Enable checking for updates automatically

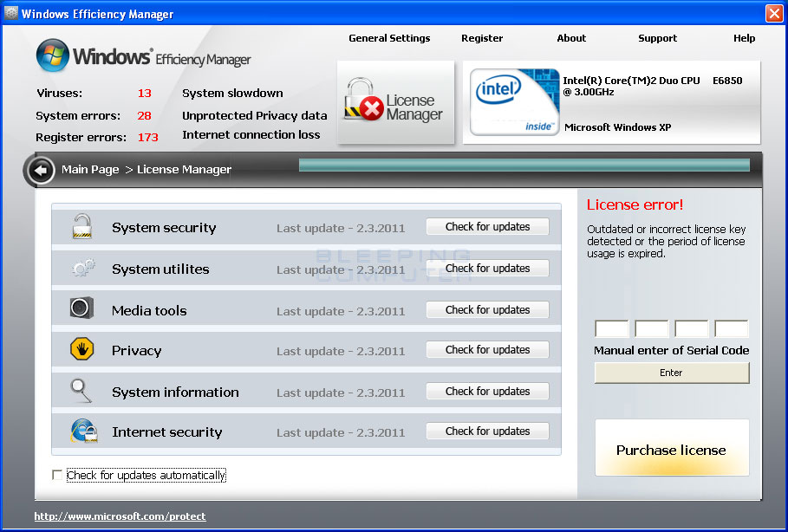click(57, 475)
